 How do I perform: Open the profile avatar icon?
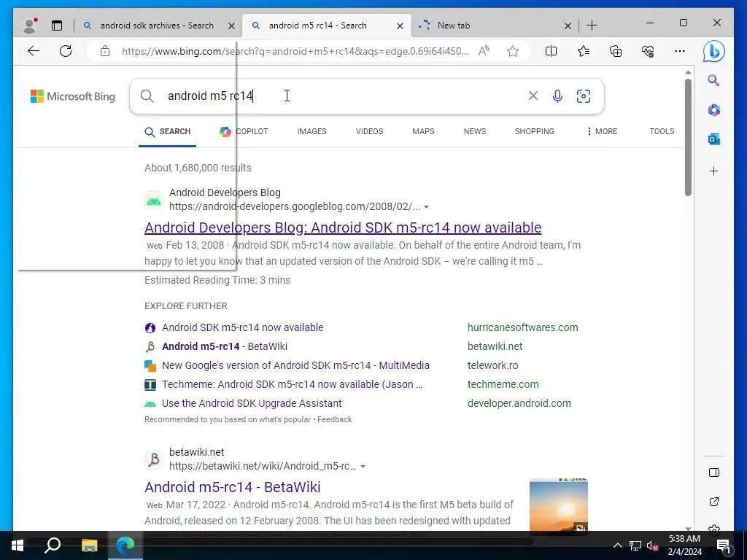[30, 26]
